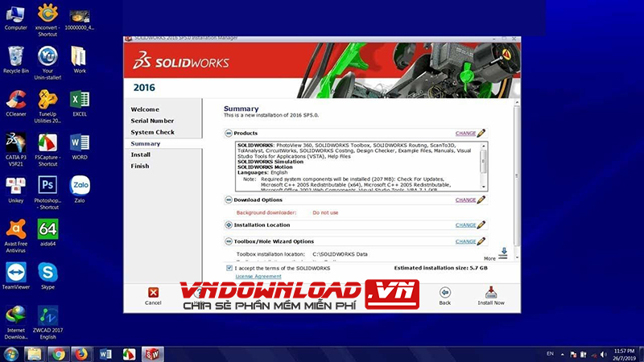The height and width of the screenshot is (362, 644).
Task: Open File Explorer from the taskbar
Action: tap(34, 354)
